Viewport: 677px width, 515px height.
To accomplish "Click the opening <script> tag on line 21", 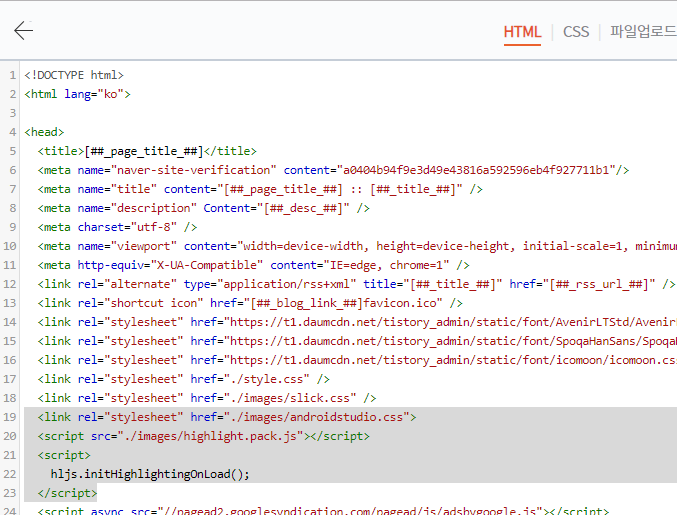I will pos(64,455).
